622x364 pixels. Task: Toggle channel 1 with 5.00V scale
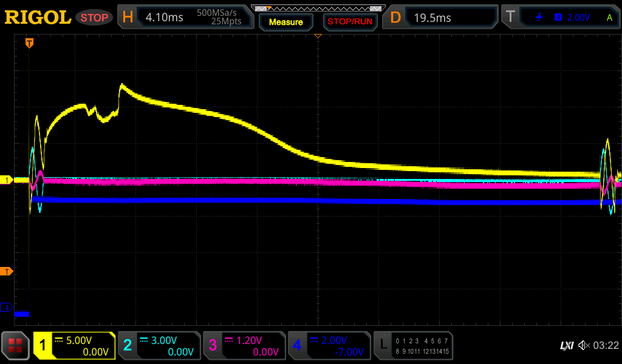click(x=74, y=346)
